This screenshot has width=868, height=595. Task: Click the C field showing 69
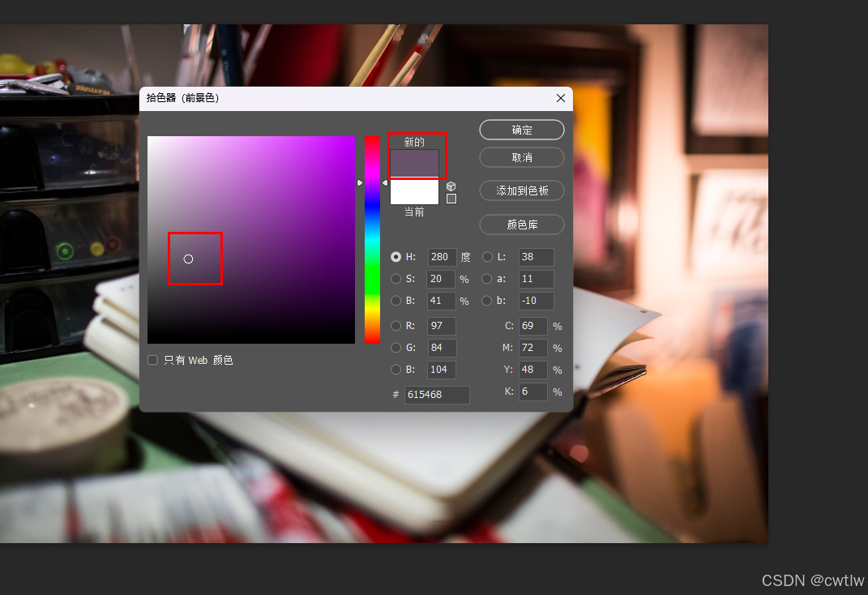533,326
